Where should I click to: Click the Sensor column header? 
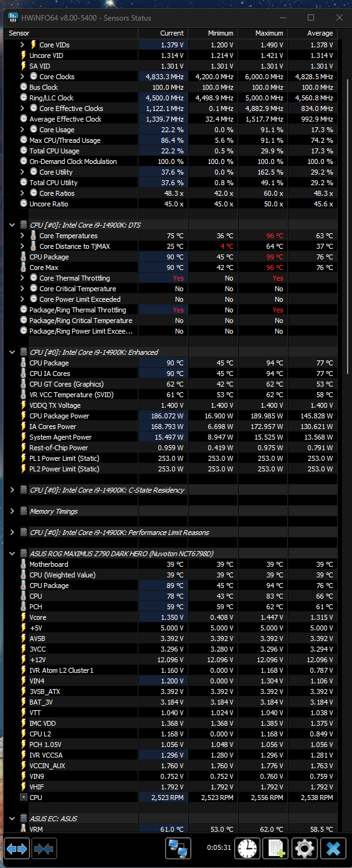pyautogui.click(x=72, y=33)
